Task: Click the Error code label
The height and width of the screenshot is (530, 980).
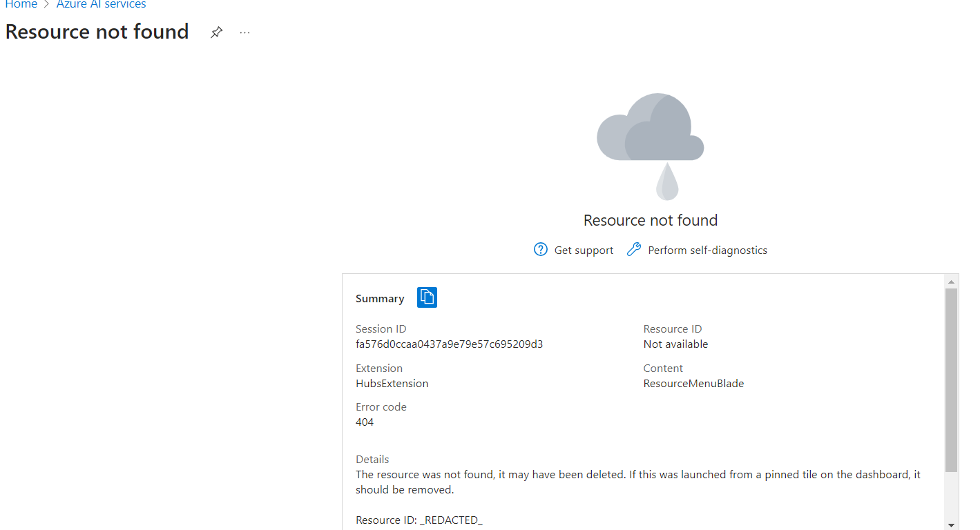Action: point(381,407)
